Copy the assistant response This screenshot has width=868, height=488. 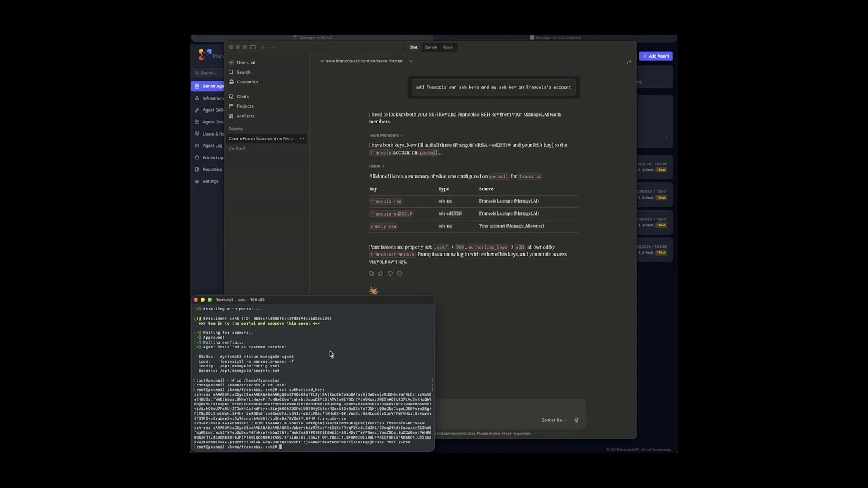click(x=371, y=273)
